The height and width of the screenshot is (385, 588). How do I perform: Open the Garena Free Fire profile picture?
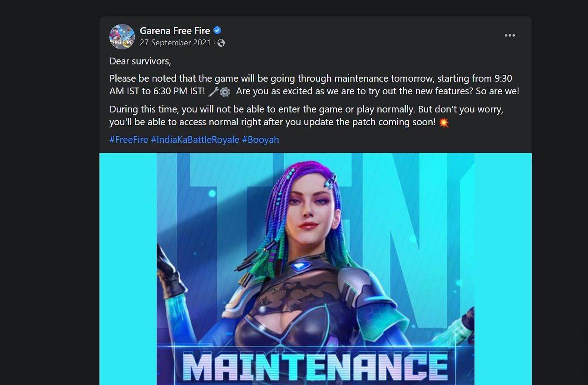coord(122,37)
